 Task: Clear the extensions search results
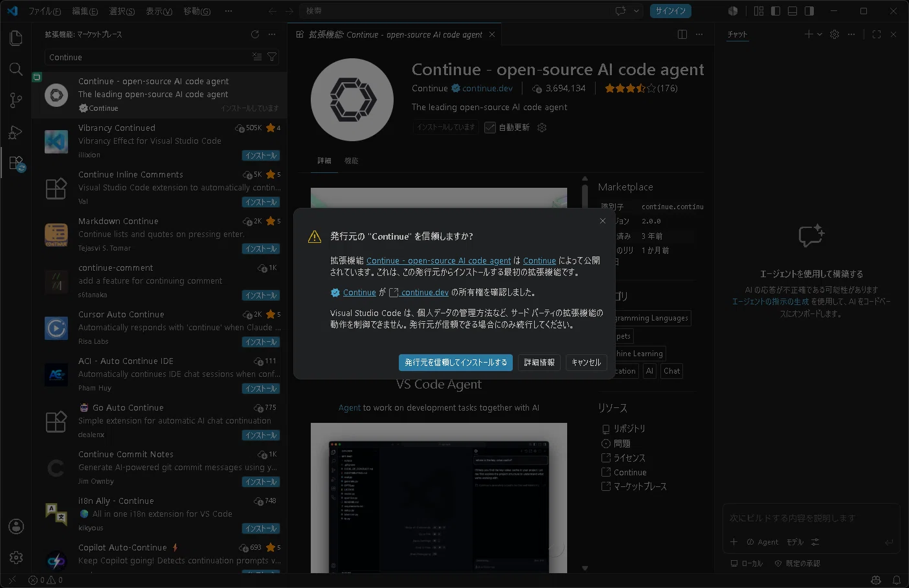click(257, 57)
